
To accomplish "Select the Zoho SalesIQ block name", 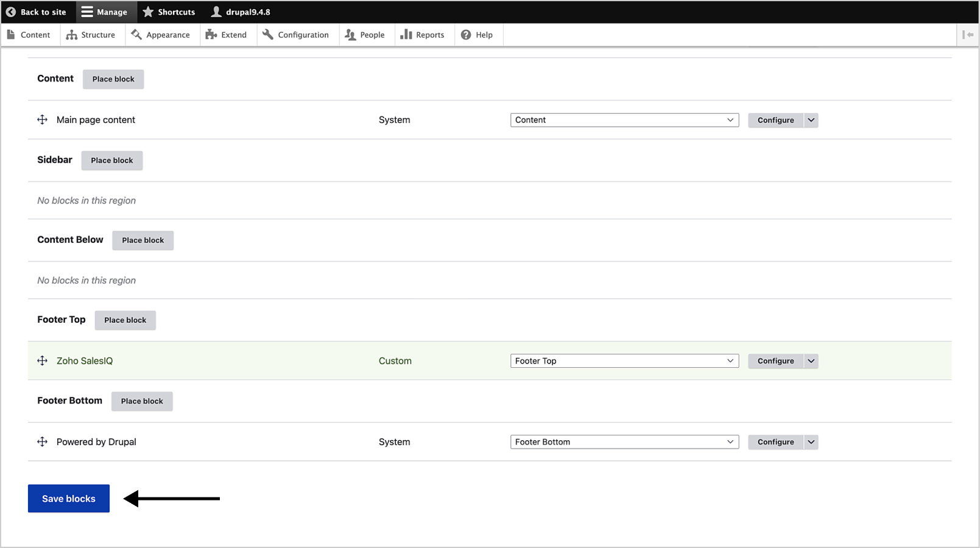I will point(85,361).
